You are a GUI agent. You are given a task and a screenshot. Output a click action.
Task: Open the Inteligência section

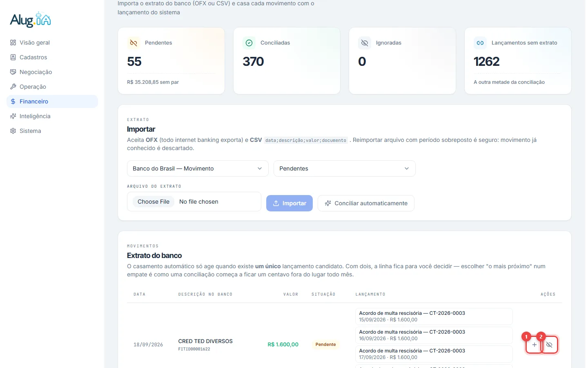tap(52, 116)
